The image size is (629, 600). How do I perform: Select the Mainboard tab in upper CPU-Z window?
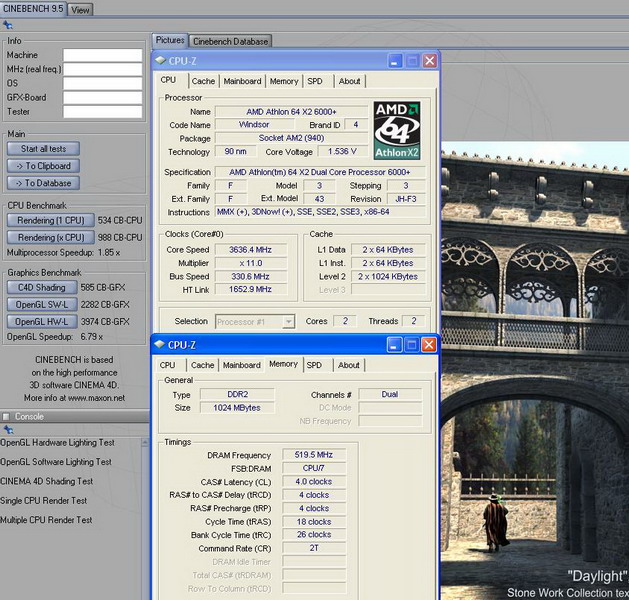(242, 81)
